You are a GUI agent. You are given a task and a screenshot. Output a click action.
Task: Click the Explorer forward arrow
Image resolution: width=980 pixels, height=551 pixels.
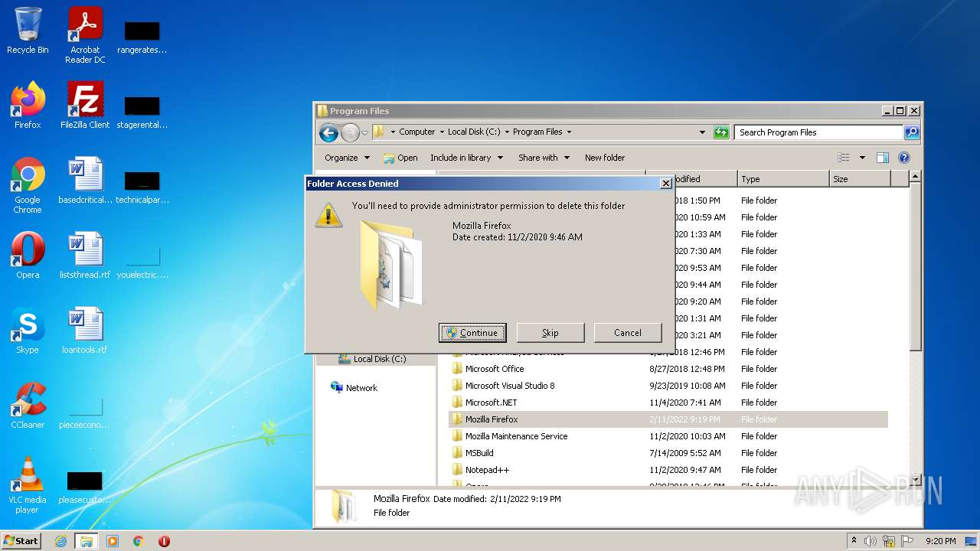[x=350, y=132]
